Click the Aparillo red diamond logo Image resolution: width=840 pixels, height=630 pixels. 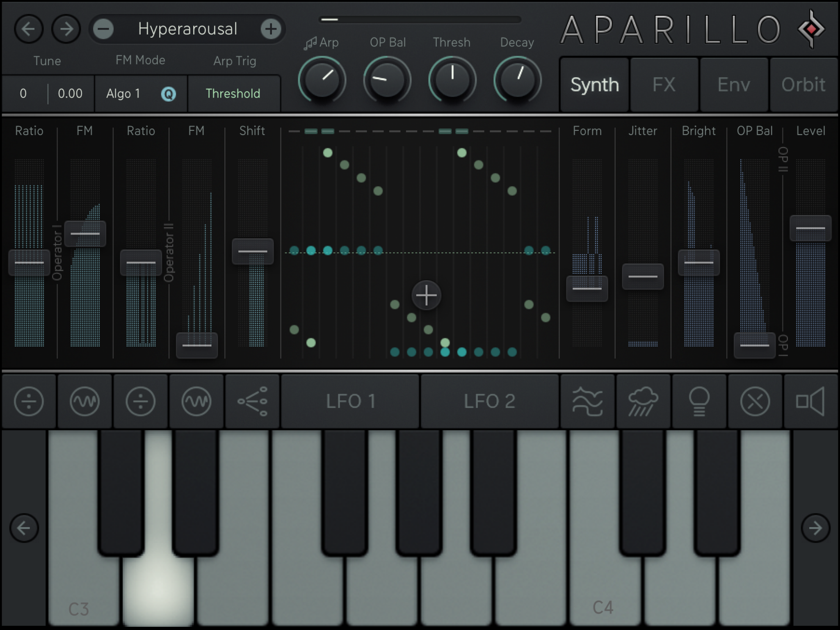tap(811, 29)
